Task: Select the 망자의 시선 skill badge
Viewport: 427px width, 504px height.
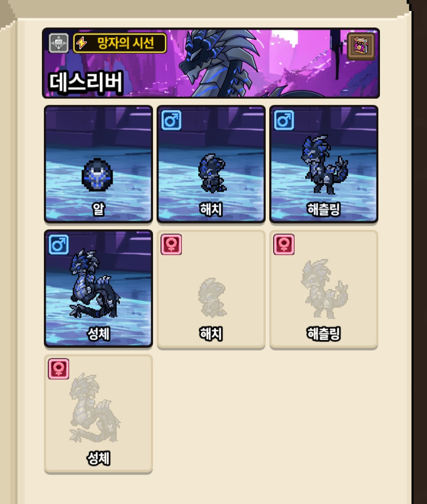Action: [x=120, y=43]
